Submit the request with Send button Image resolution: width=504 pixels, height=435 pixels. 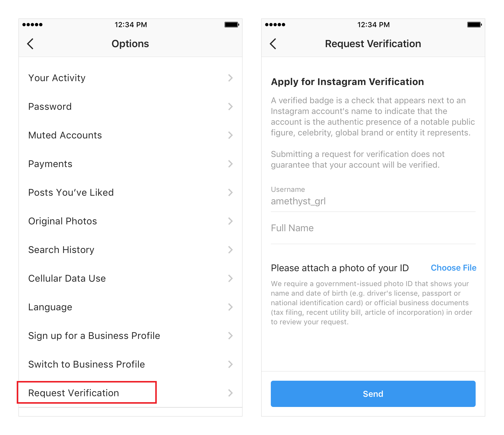373,394
